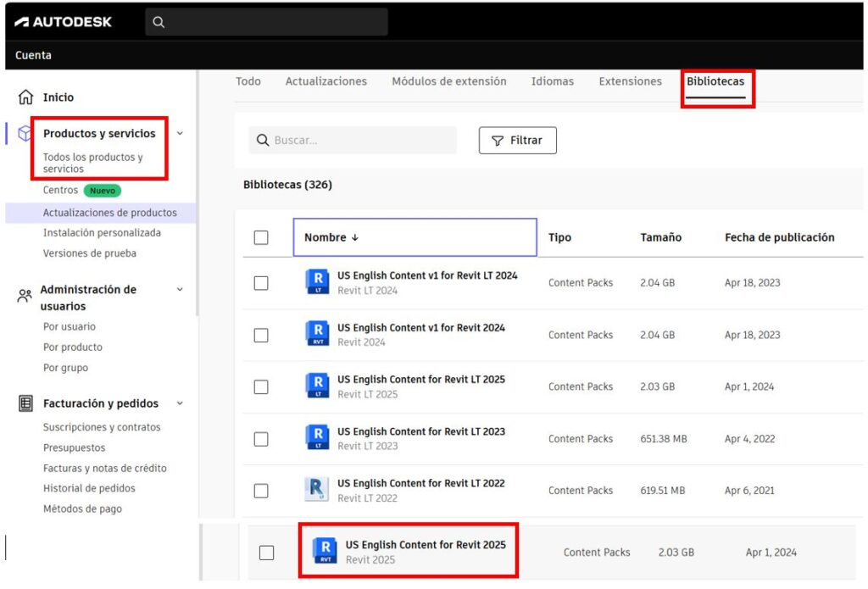This screenshot has width=868, height=589.
Task: Open the Presupuestos link
Action: (75, 447)
